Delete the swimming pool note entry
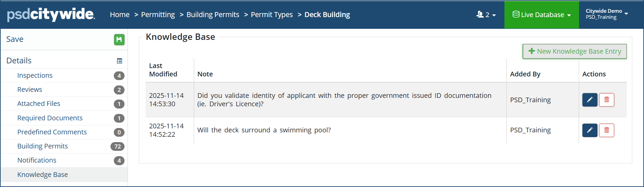 607,130
